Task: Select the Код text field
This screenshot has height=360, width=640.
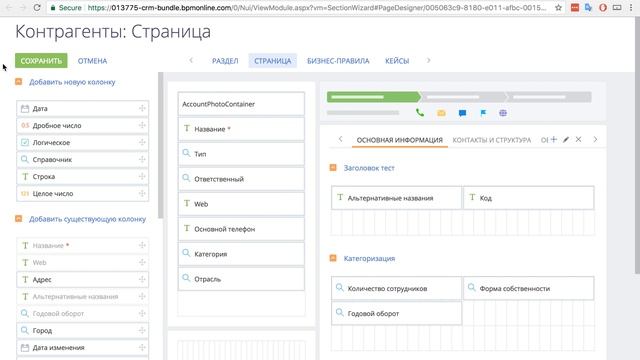Action: (529, 198)
